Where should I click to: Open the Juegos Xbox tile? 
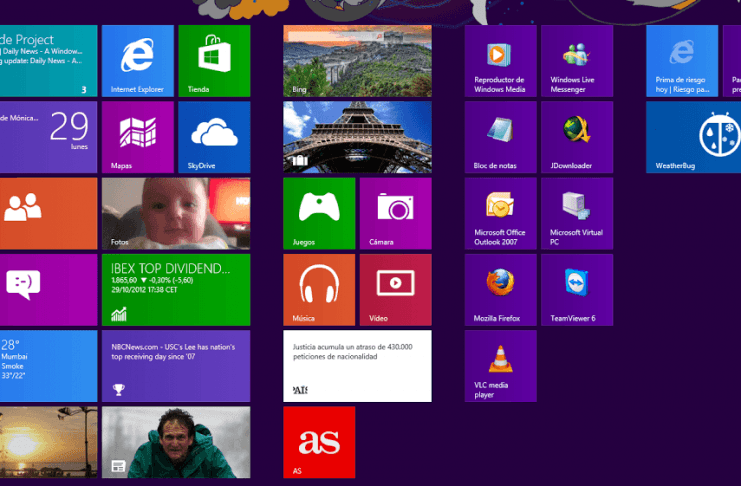(319, 213)
